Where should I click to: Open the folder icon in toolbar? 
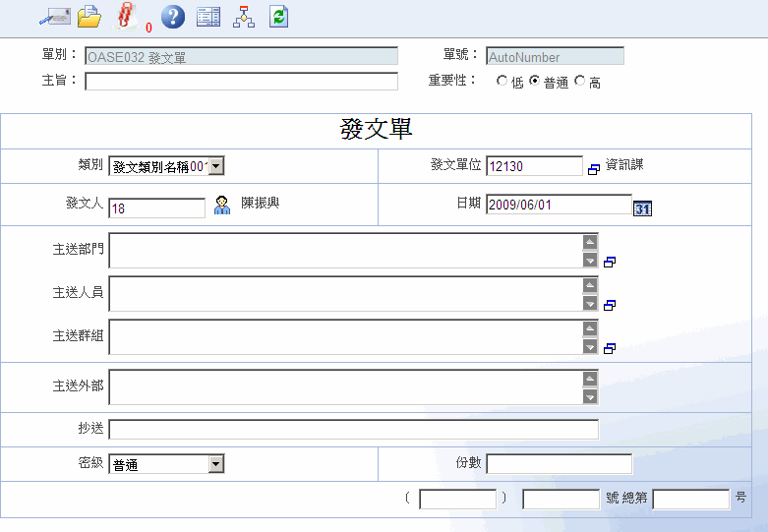coord(89,16)
